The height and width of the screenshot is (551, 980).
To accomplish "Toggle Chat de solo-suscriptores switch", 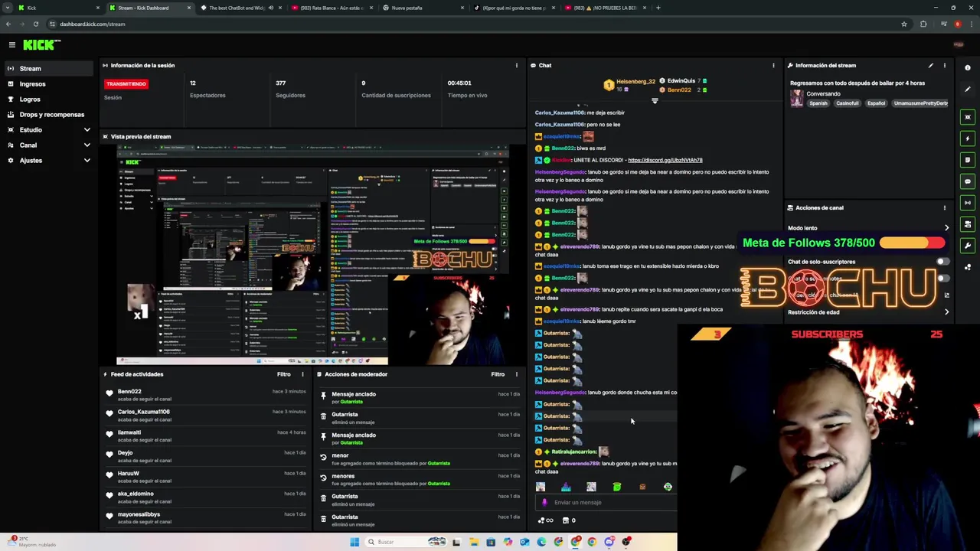I will tap(942, 262).
